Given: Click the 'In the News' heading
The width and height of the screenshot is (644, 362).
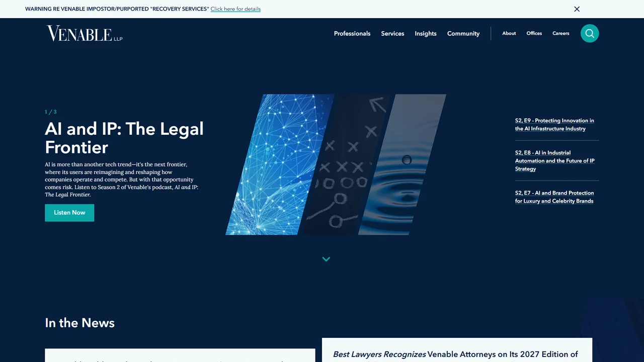Looking at the screenshot, I should [x=79, y=323].
